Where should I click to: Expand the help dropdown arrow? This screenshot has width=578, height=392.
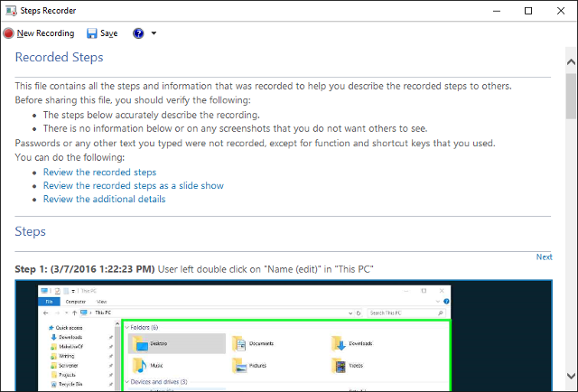[154, 33]
